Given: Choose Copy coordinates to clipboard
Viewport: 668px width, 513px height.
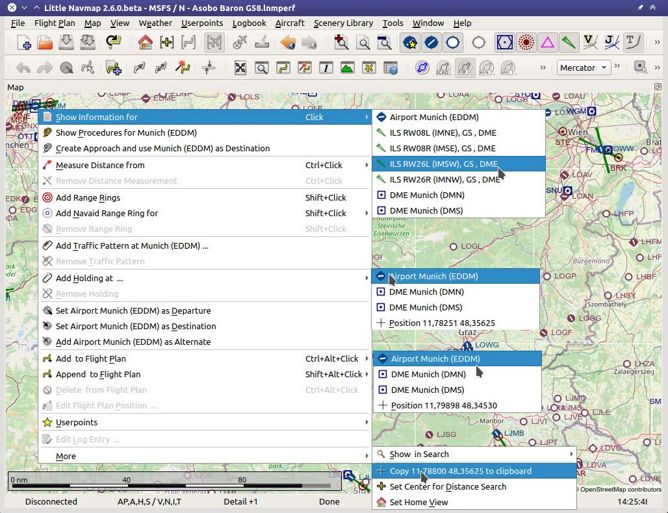Looking at the screenshot, I should coord(474,471).
